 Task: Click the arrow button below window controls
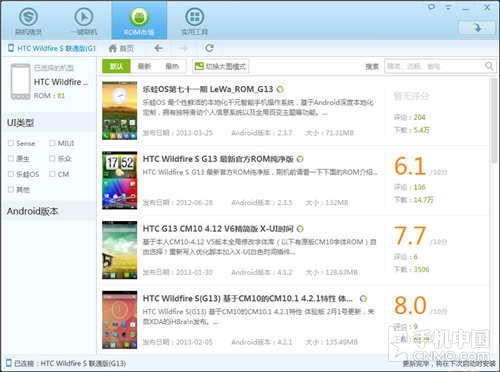477,28
